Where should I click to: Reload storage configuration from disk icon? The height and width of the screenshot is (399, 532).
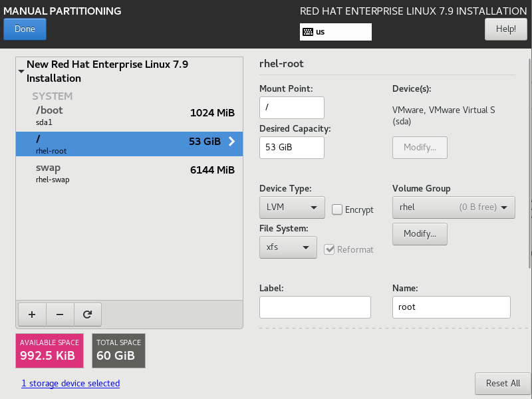click(88, 315)
